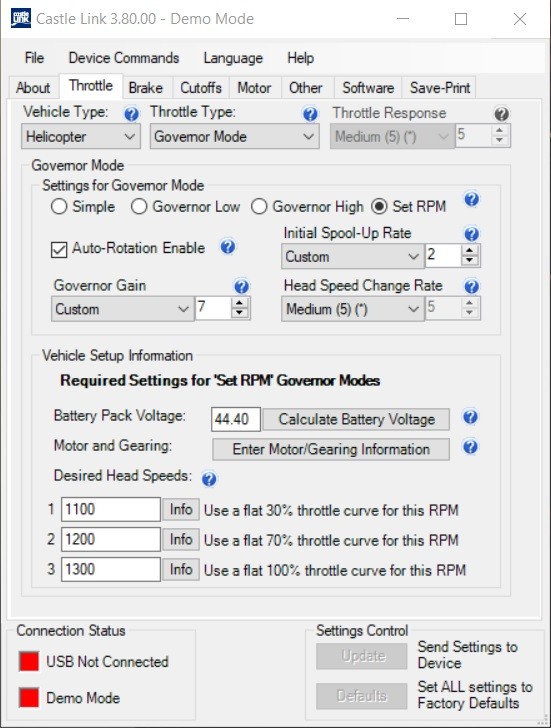Image resolution: width=551 pixels, height=728 pixels.
Task: Open grayed help icon beside Throttle Response
Action: click(501, 114)
